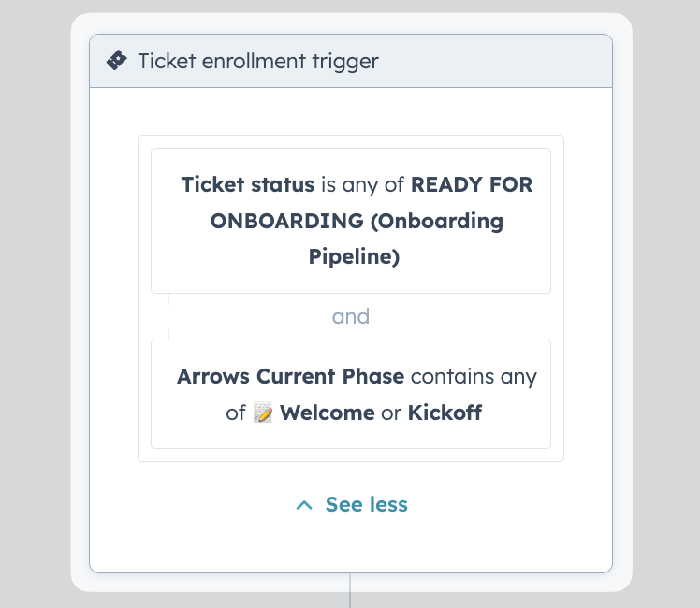Click the bold "Arrows Current Phase" property name
The image size is (700, 608).
tap(291, 376)
